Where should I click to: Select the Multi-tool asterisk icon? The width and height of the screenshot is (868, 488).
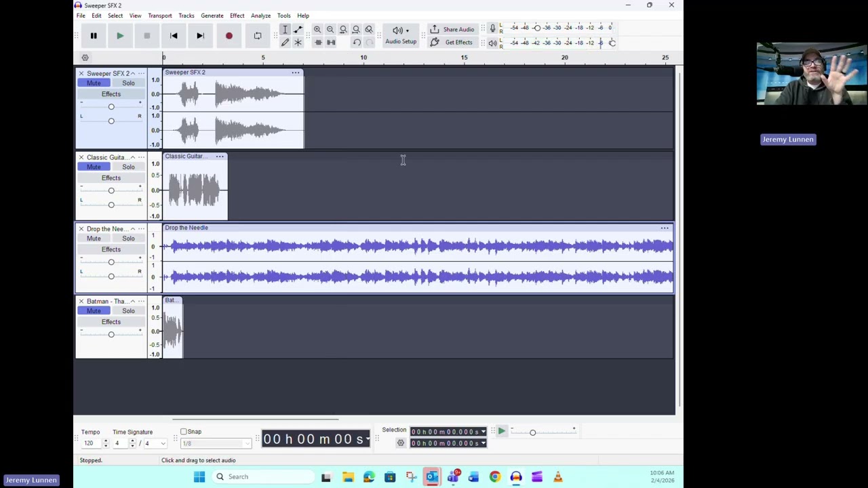pyautogui.click(x=298, y=43)
